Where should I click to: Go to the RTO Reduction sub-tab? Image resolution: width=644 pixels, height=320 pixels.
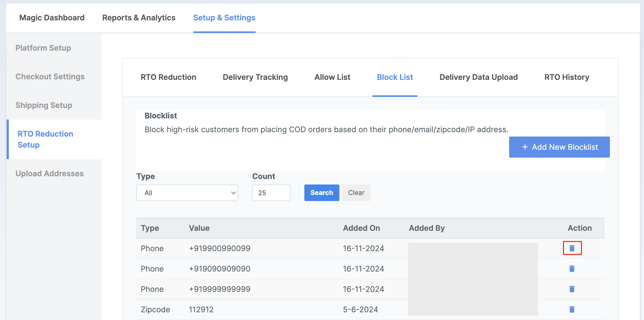click(x=168, y=77)
